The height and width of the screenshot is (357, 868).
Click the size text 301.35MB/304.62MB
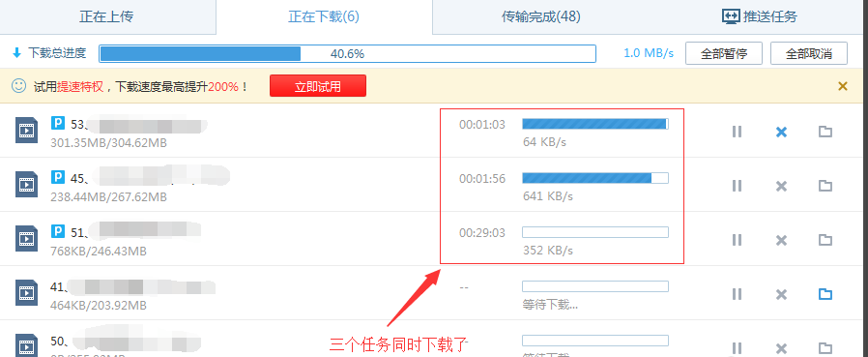108,143
